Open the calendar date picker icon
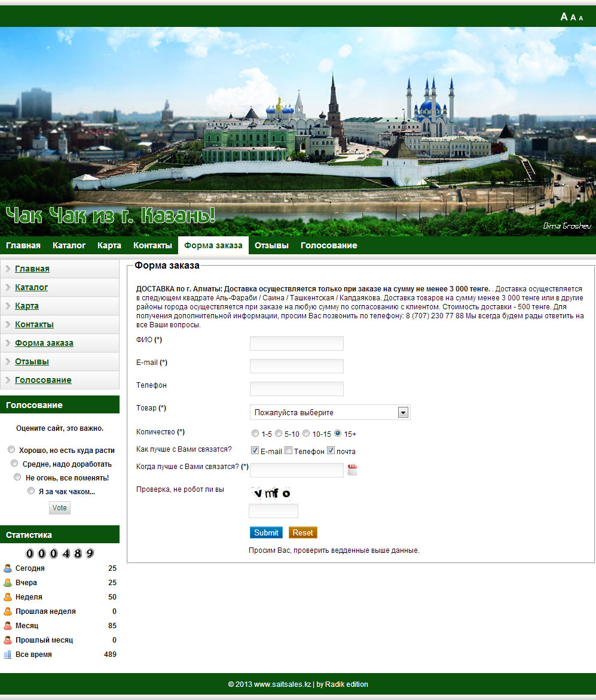Viewport: 596px width, 700px height. pyautogui.click(x=352, y=470)
